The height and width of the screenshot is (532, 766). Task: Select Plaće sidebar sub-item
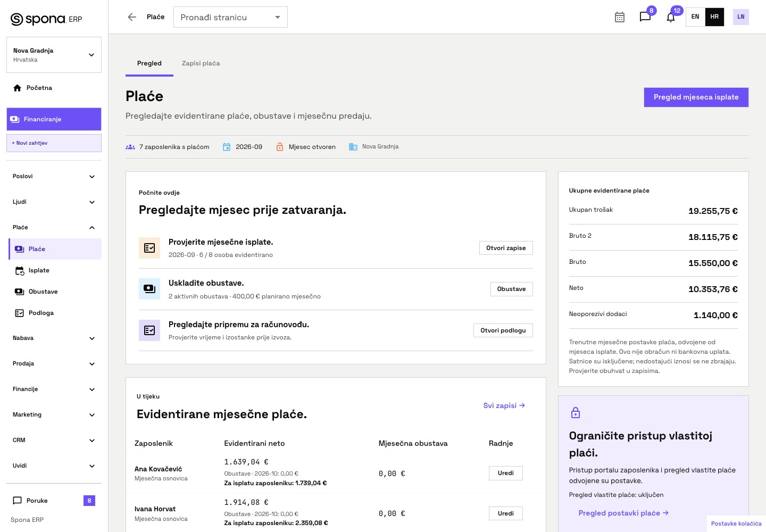(55, 249)
